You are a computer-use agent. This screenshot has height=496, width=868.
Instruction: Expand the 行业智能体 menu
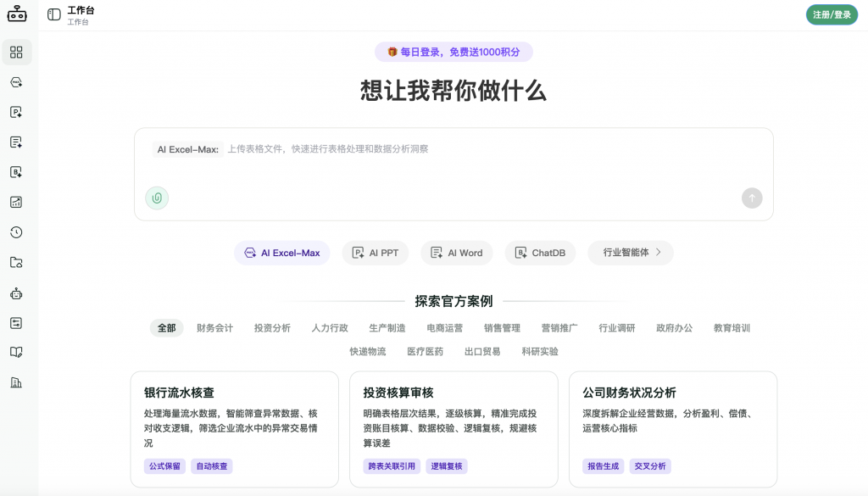tap(631, 253)
